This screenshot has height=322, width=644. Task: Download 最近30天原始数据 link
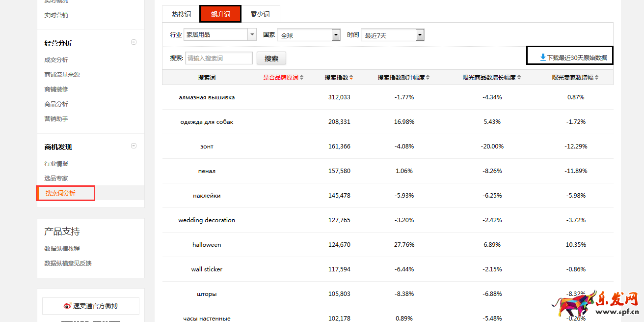click(x=577, y=58)
